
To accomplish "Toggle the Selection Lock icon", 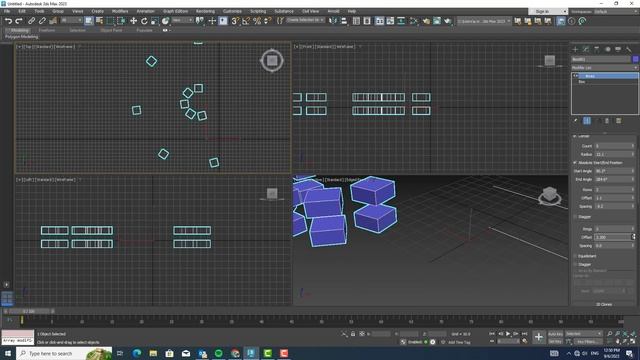I will [x=353, y=334].
